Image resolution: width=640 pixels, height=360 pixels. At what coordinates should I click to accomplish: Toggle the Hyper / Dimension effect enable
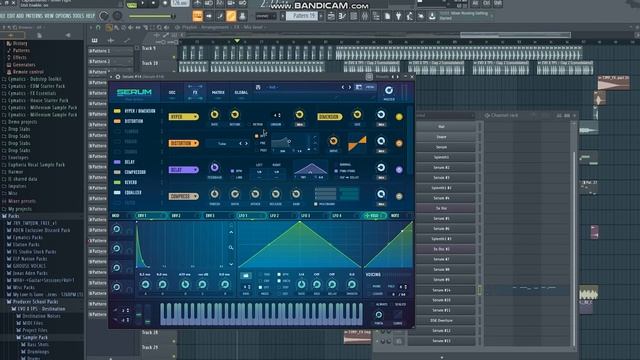click(117, 111)
